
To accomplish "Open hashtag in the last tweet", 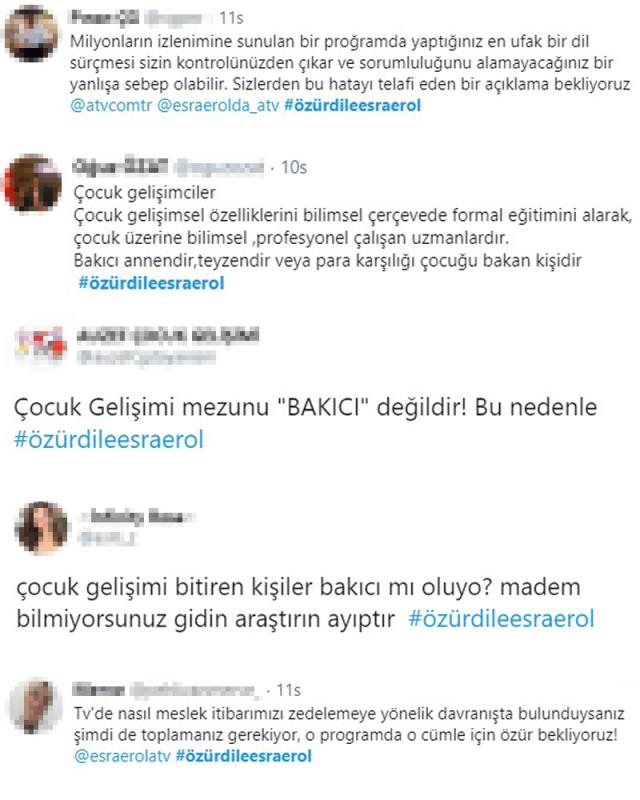I will pyautogui.click(x=243, y=756).
